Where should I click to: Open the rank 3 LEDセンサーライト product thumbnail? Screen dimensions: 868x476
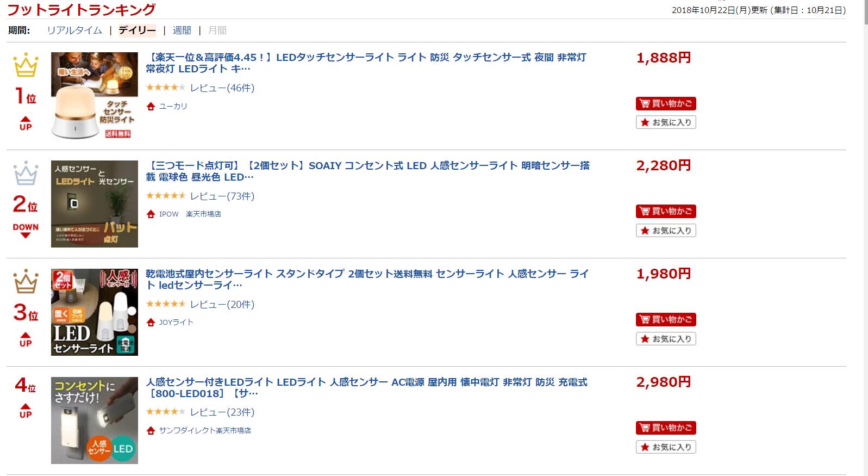pos(95,312)
